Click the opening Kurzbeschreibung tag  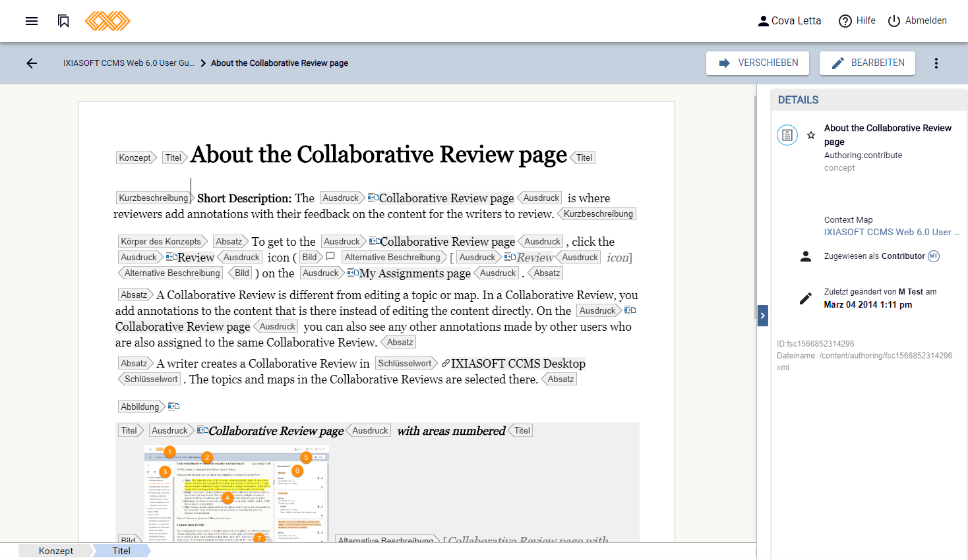point(154,198)
